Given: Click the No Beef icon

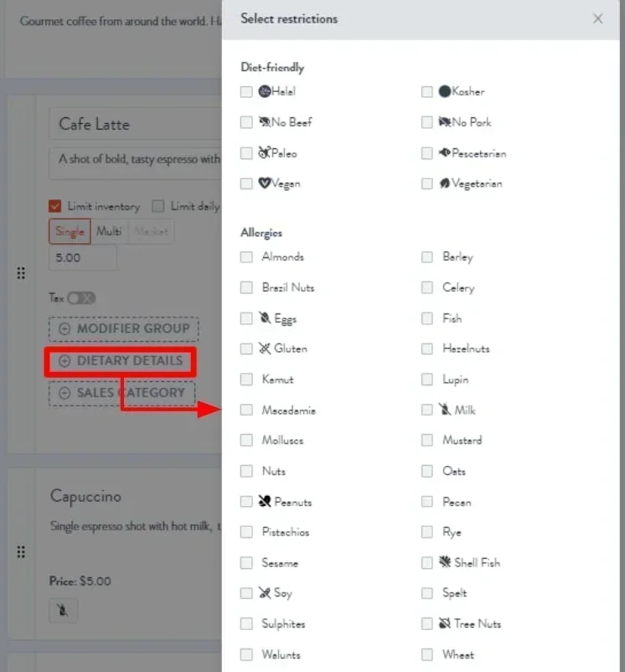Looking at the screenshot, I should click(x=265, y=122).
